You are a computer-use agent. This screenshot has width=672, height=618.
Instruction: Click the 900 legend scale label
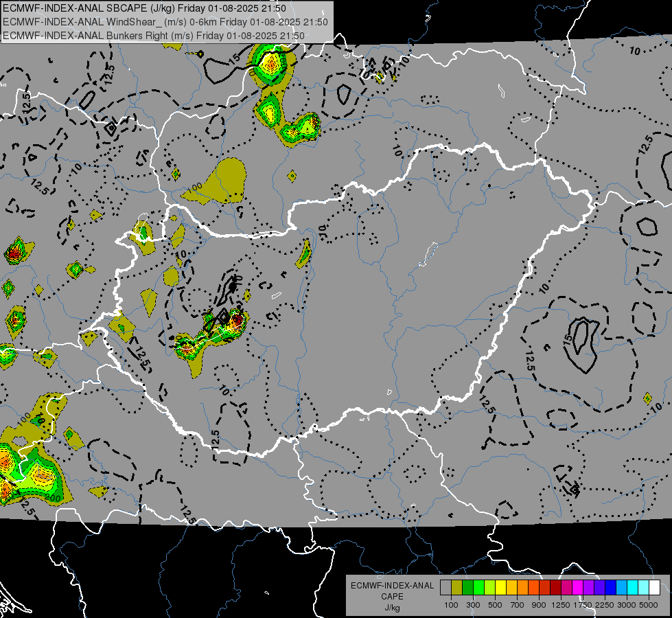coord(539,605)
